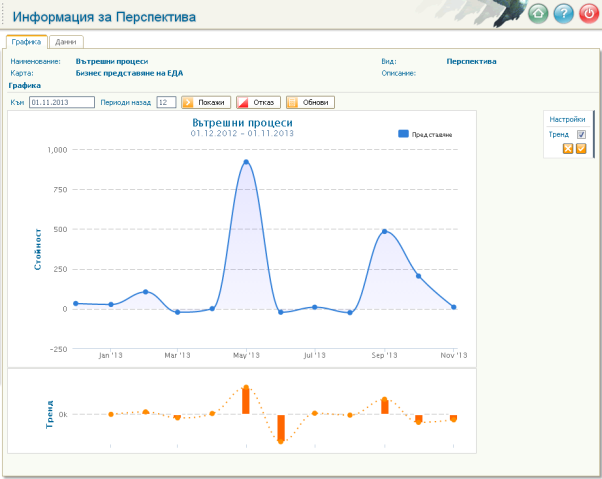Viewport: 602px width, 479px height.
Task: Click the May '13 peak data point
Action: [246, 162]
